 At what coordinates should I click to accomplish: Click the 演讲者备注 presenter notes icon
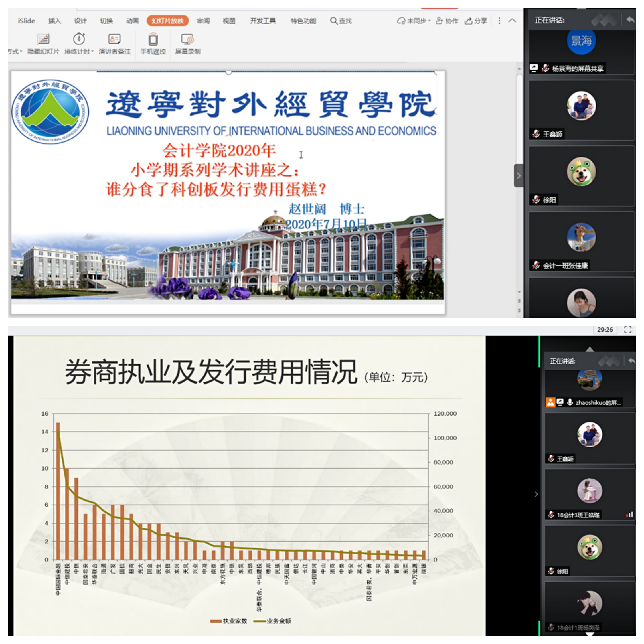pyautogui.click(x=114, y=39)
